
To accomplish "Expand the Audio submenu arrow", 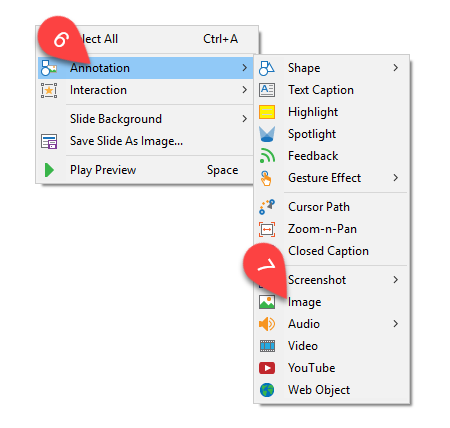I will click(395, 323).
